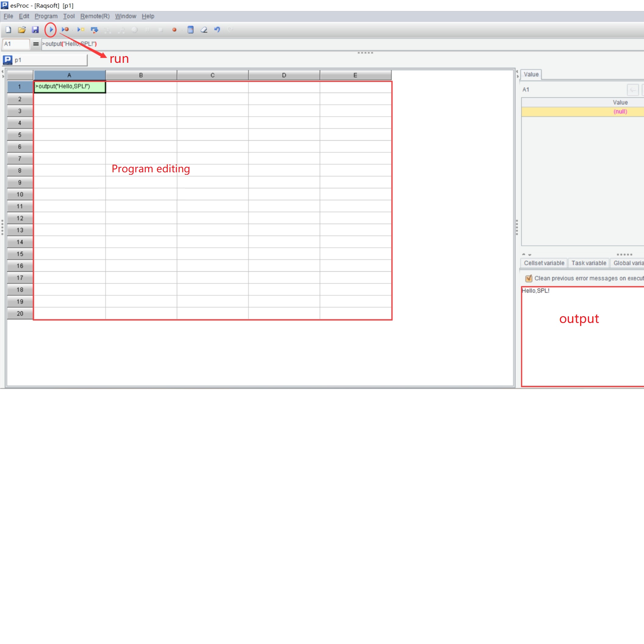Click the Open folder icon

point(22,30)
